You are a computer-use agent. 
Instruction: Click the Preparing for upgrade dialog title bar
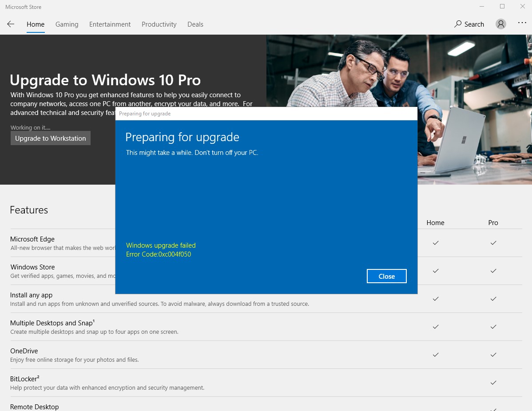tap(266, 114)
